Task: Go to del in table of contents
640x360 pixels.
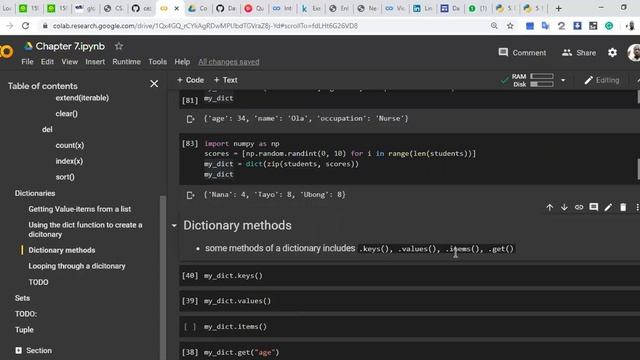Action: tap(47, 129)
